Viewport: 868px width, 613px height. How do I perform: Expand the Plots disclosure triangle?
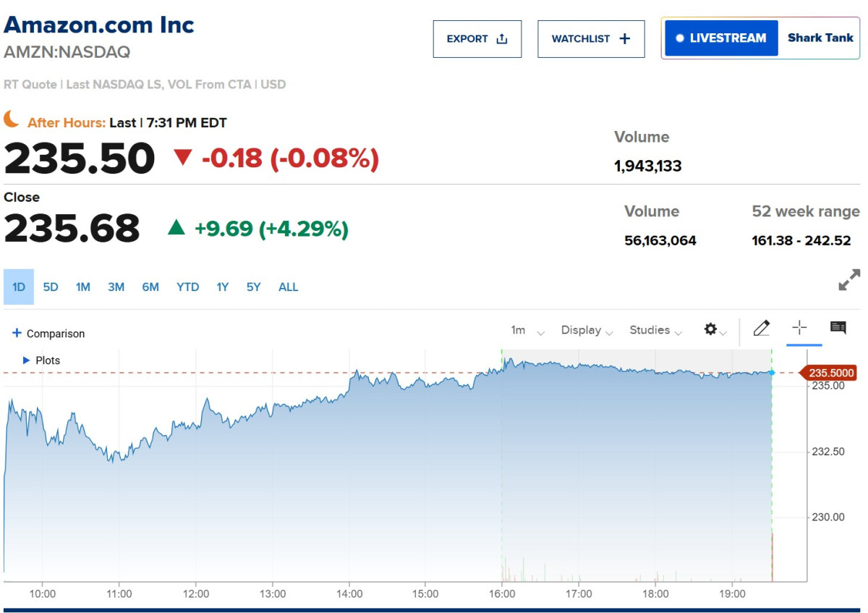pos(27,360)
